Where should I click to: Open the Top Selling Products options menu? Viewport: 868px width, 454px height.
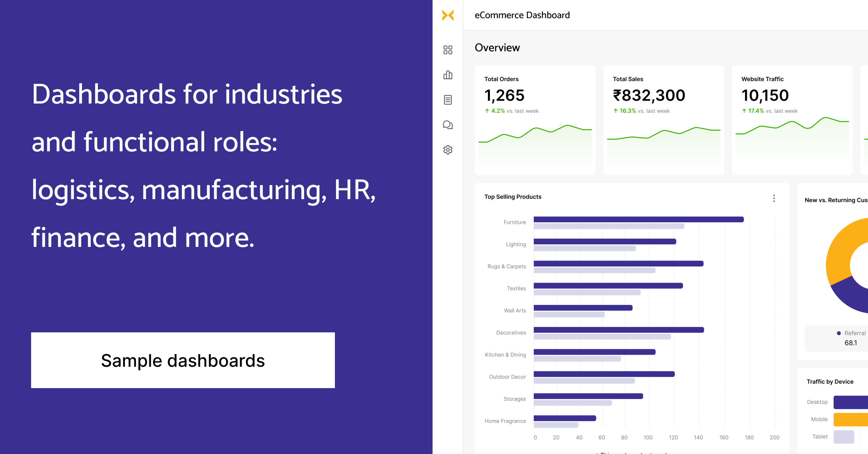774,198
